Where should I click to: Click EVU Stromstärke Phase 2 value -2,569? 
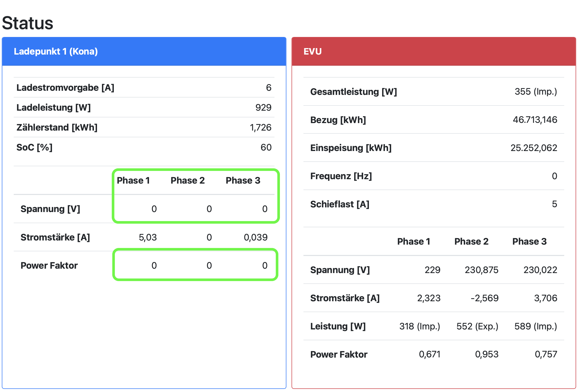tap(484, 298)
